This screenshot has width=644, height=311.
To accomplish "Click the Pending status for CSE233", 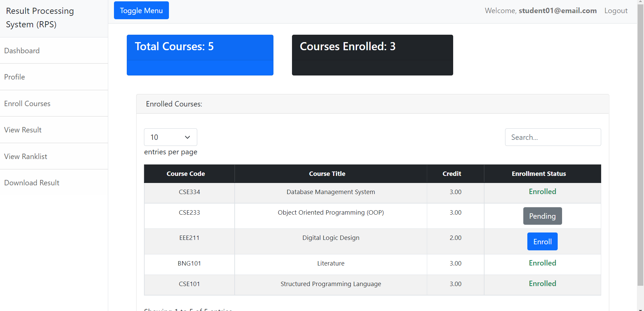I will point(542,216).
